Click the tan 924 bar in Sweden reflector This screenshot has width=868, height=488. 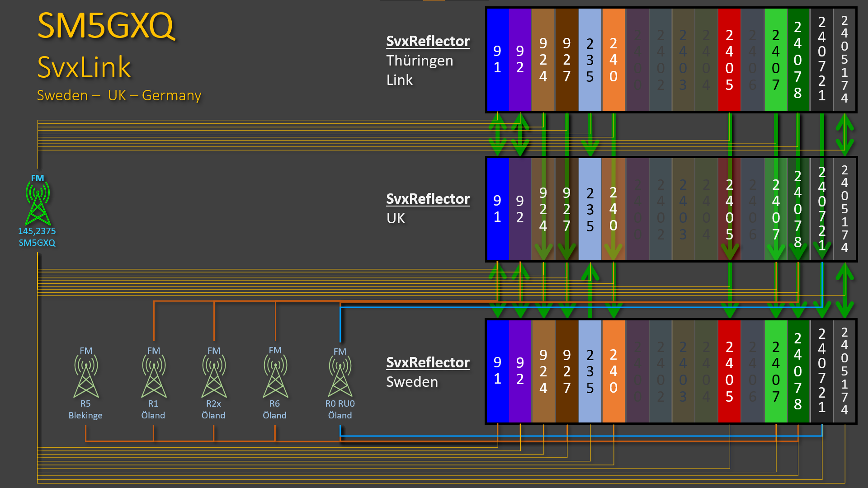click(543, 371)
